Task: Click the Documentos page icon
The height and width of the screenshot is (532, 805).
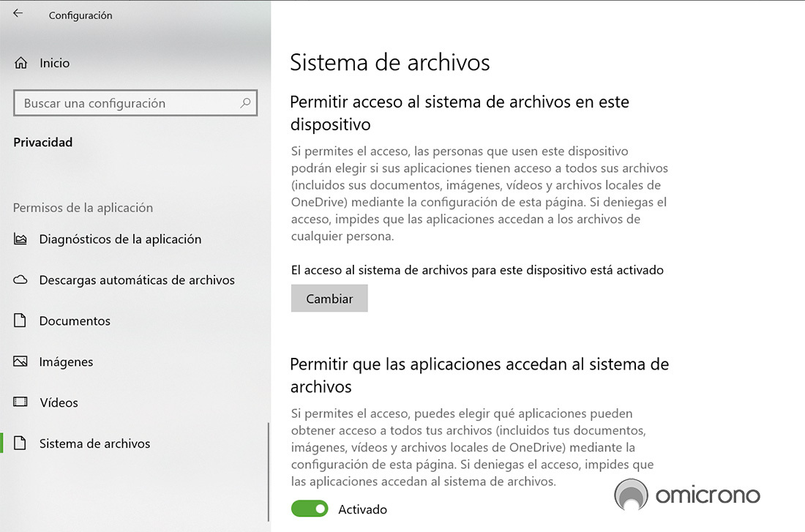Action: point(20,321)
